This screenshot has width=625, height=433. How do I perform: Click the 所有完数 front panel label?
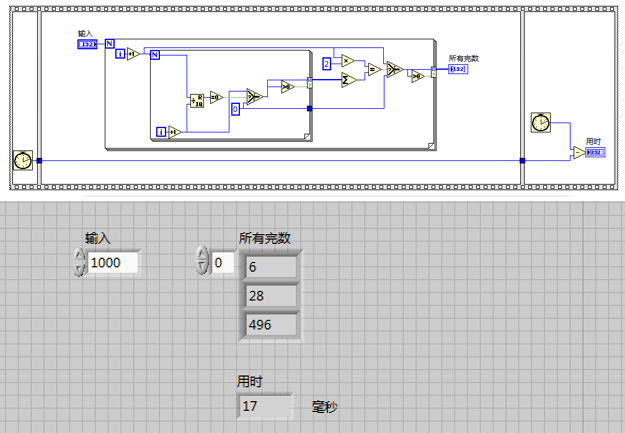point(265,238)
